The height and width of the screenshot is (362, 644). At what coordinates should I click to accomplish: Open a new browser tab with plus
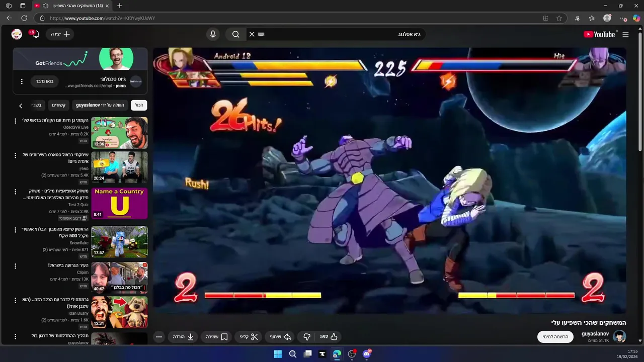point(119,6)
